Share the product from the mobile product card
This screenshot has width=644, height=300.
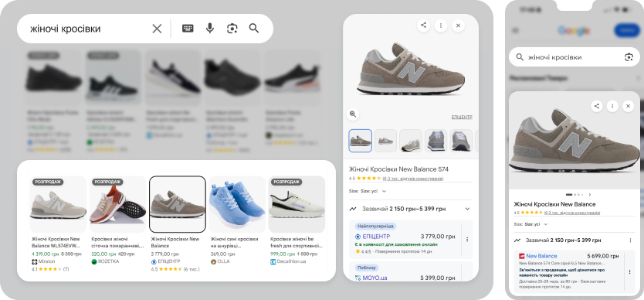[x=597, y=106]
